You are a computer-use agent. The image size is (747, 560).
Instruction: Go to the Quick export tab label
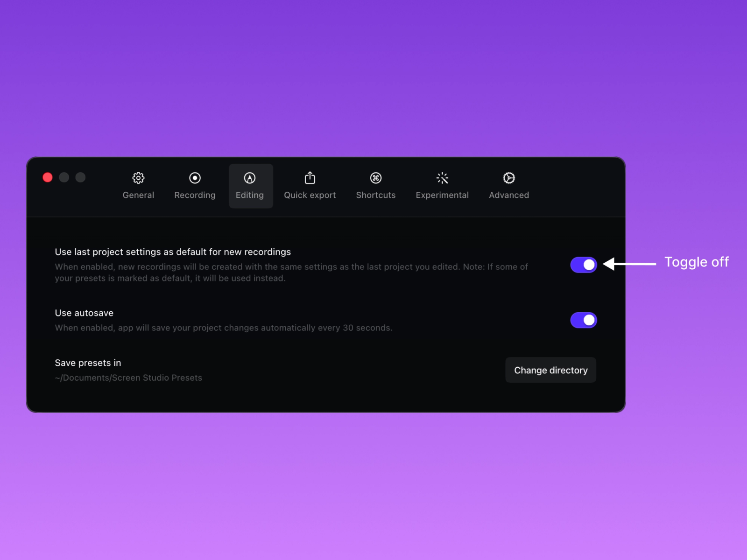pos(310,195)
